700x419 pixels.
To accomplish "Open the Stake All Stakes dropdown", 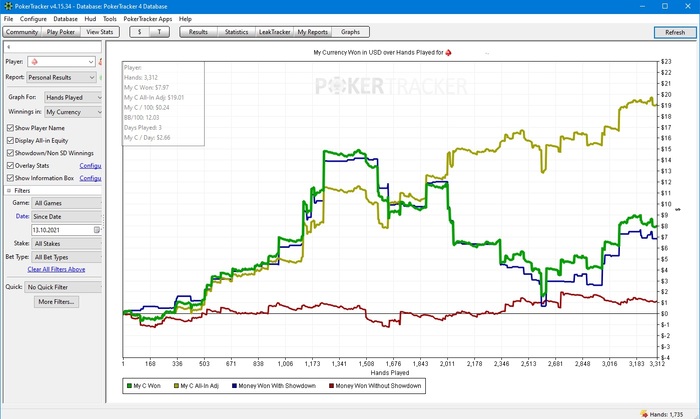I will [x=67, y=244].
